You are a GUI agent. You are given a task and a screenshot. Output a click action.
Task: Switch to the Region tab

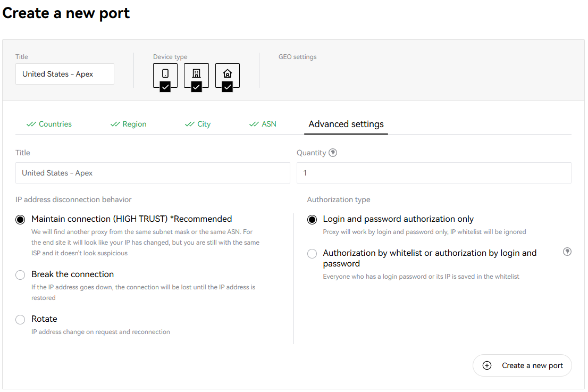[129, 124]
